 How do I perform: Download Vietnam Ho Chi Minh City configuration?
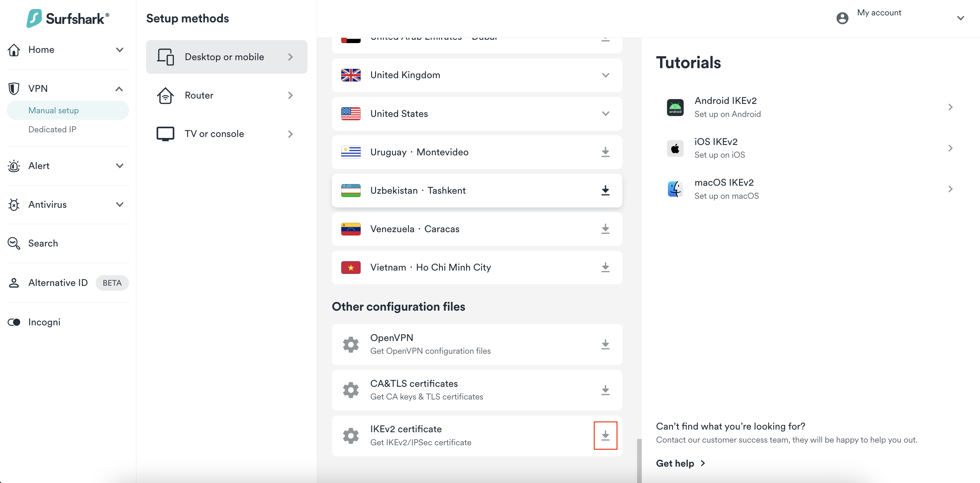point(605,267)
